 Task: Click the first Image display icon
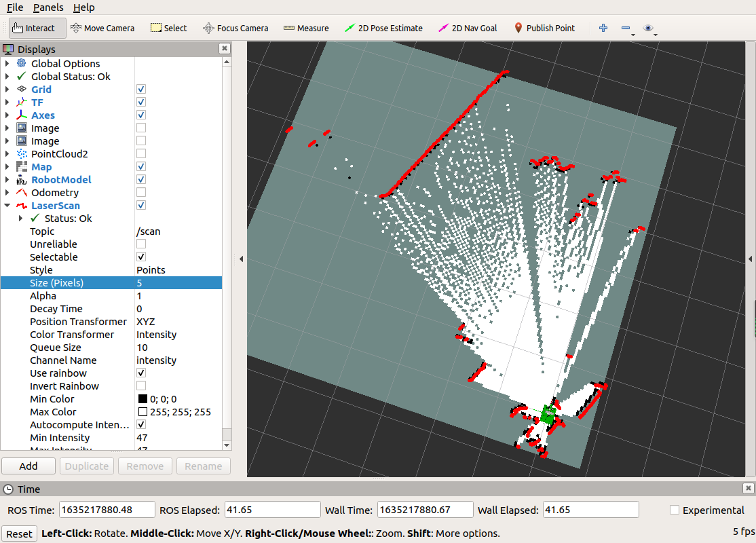[22, 128]
